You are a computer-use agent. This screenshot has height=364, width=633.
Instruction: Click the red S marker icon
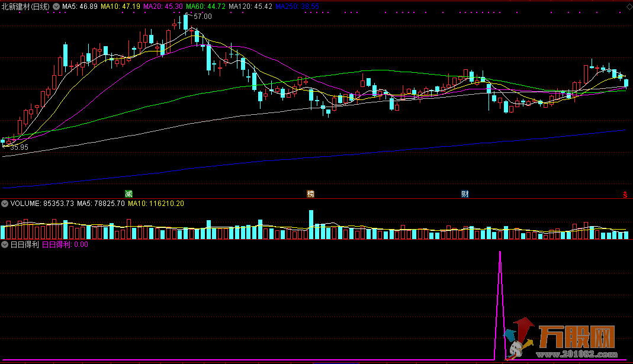tap(625, 195)
